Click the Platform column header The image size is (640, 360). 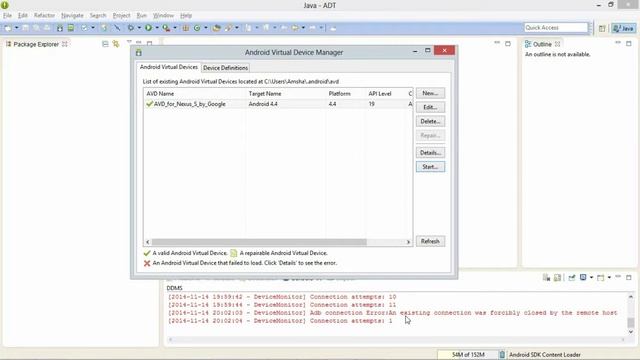(346, 93)
